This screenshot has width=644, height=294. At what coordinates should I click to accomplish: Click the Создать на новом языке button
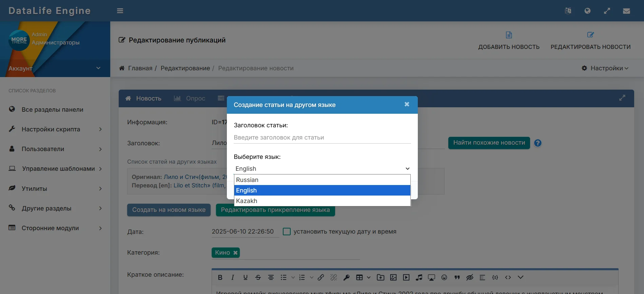pyautogui.click(x=169, y=210)
